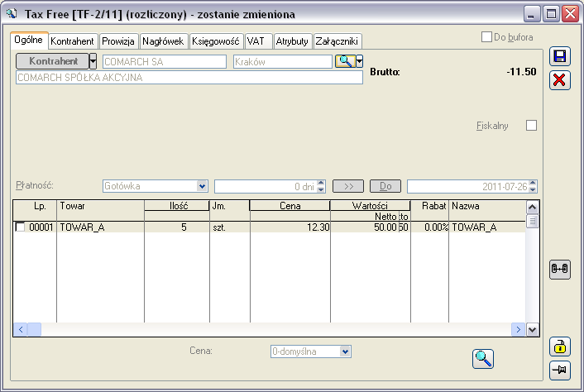
Task: Enable the Fiskalny checkbox
Action: coord(532,126)
